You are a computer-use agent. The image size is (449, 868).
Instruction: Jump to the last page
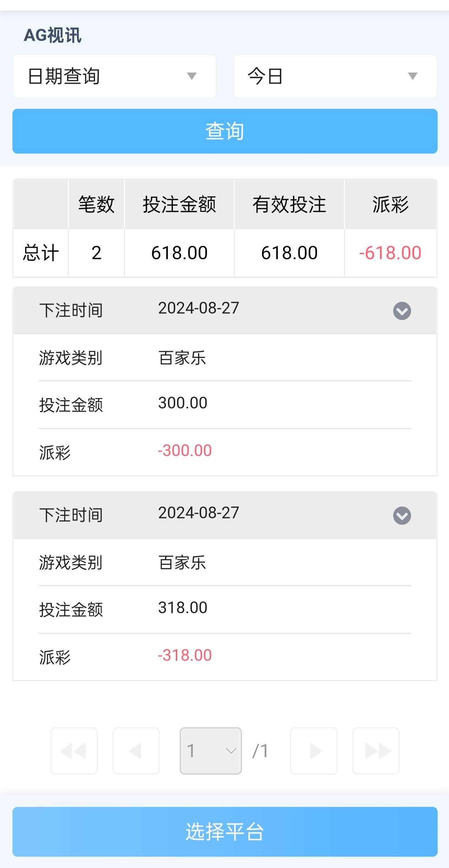376,751
